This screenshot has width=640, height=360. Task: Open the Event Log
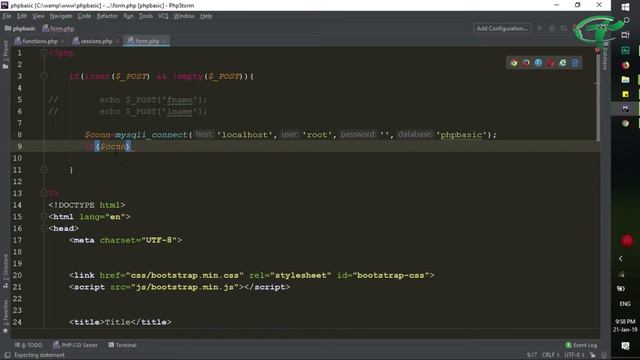[581, 345]
